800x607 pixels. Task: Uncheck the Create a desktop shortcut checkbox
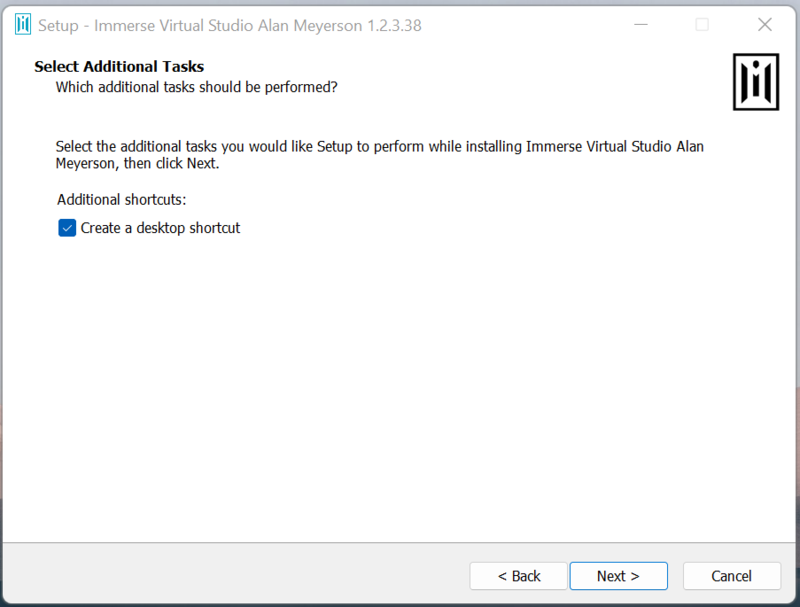67,228
